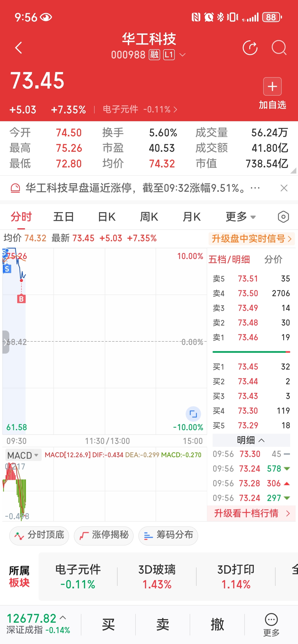
Task: Tap battery indicator in status bar
Action: (272, 17)
